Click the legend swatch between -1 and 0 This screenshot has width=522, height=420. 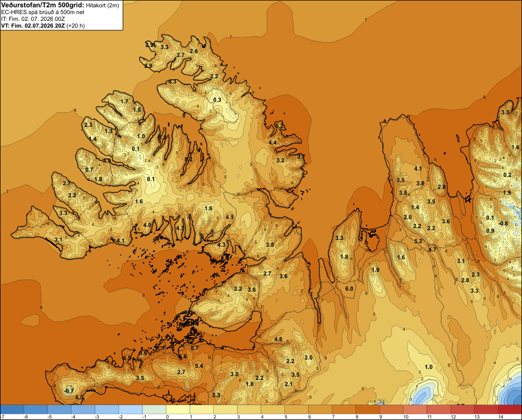click(x=154, y=410)
